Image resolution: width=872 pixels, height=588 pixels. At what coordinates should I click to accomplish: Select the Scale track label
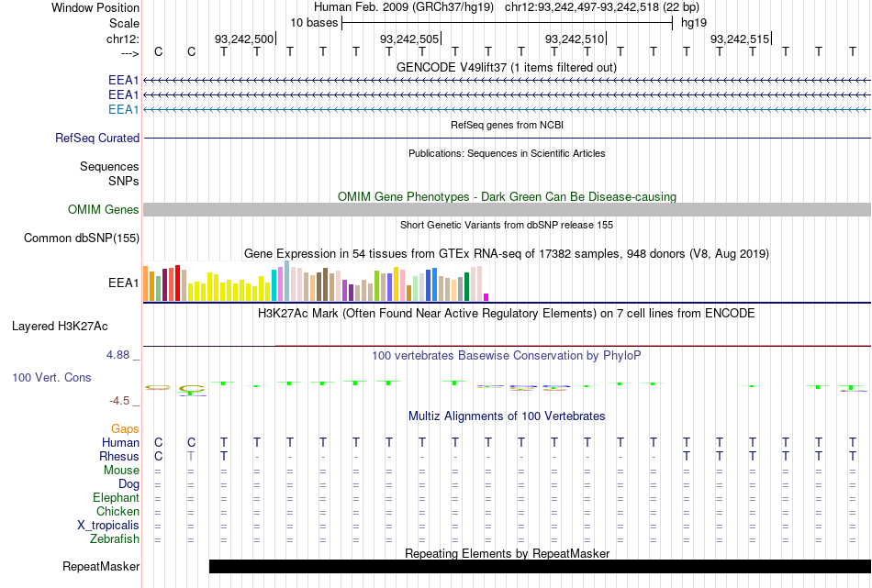tap(124, 23)
